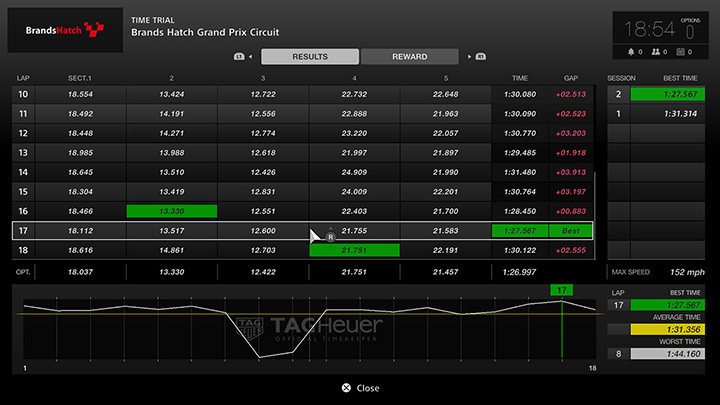This screenshot has width=720, height=405.
Task: Click green sector 2 time 13.330
Action: [172, 211]
